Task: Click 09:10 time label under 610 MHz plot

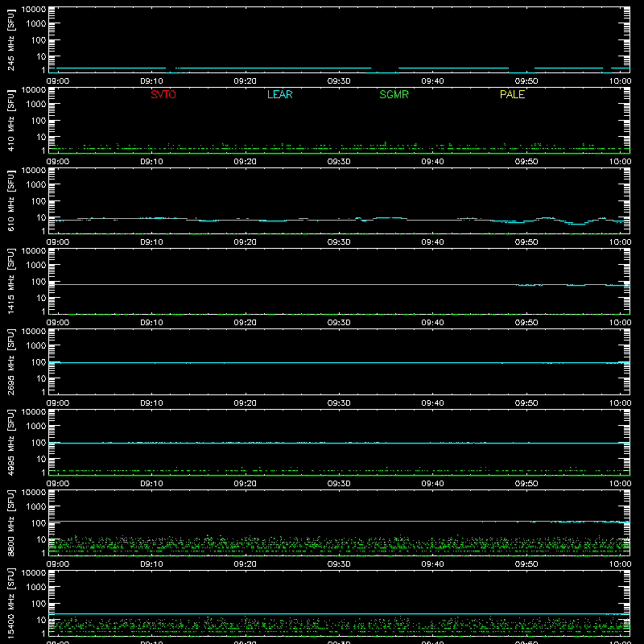Action: pos(151,242)
